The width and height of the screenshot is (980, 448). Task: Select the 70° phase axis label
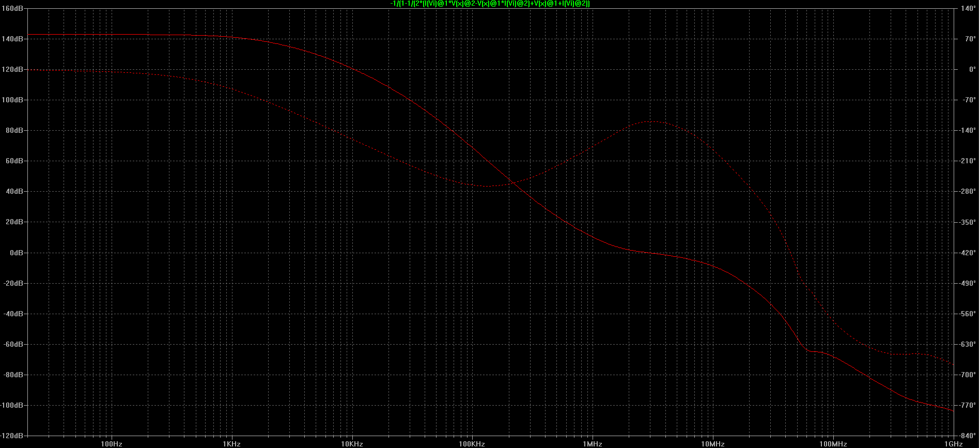pos(971,39)
